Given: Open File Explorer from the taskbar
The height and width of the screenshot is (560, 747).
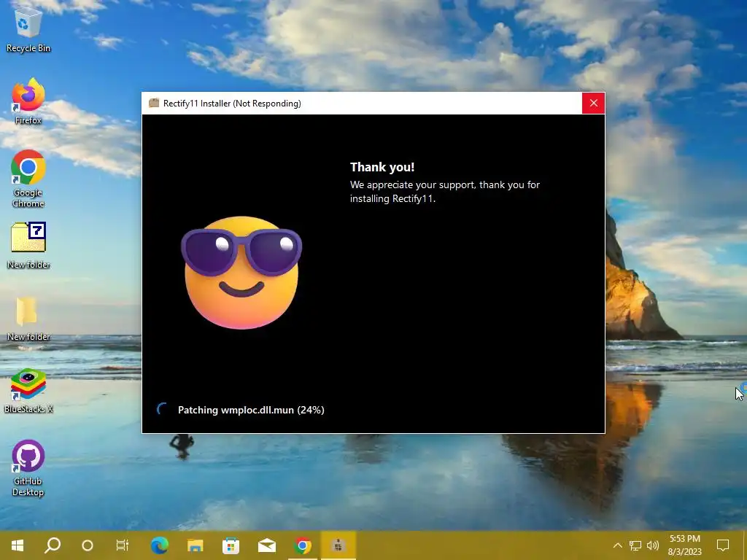Looking at the screenshot, I should (x=196, y=545).
